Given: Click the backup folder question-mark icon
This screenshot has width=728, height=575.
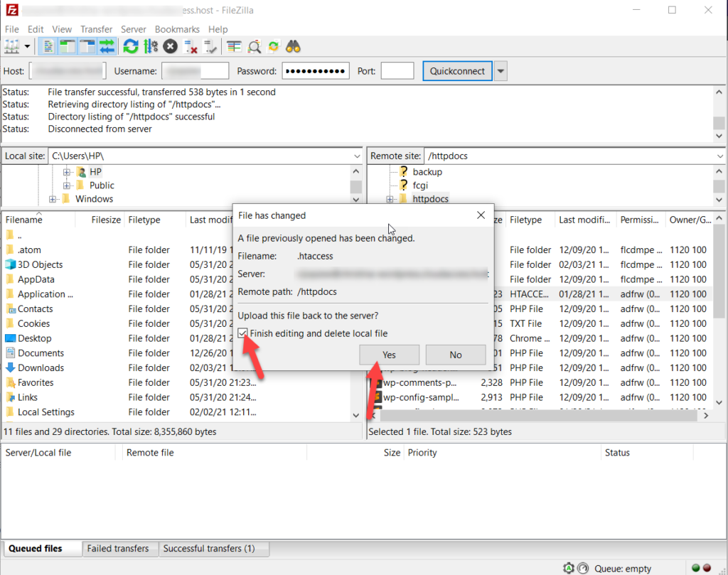Looking at the screenshot, I should [x=404, y=172].
